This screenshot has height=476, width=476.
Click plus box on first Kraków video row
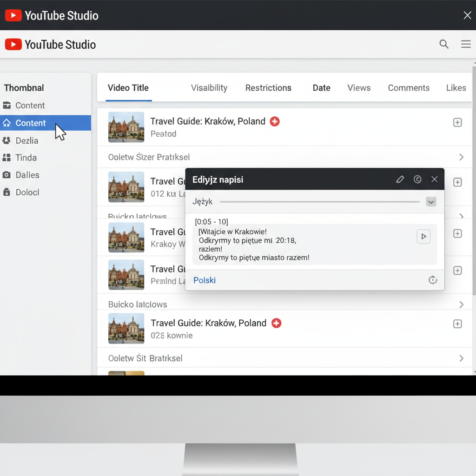point(457,122)
